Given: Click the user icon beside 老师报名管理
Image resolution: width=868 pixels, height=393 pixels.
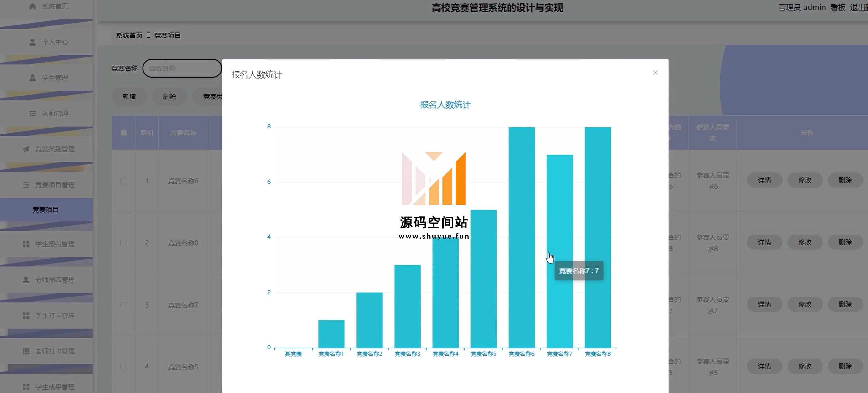Looking at the screenshot, I should point(26,280).
